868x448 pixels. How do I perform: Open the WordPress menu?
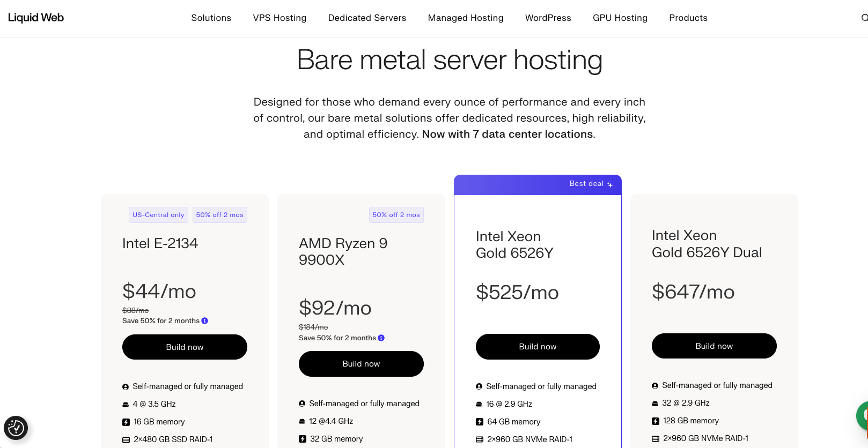548,18
